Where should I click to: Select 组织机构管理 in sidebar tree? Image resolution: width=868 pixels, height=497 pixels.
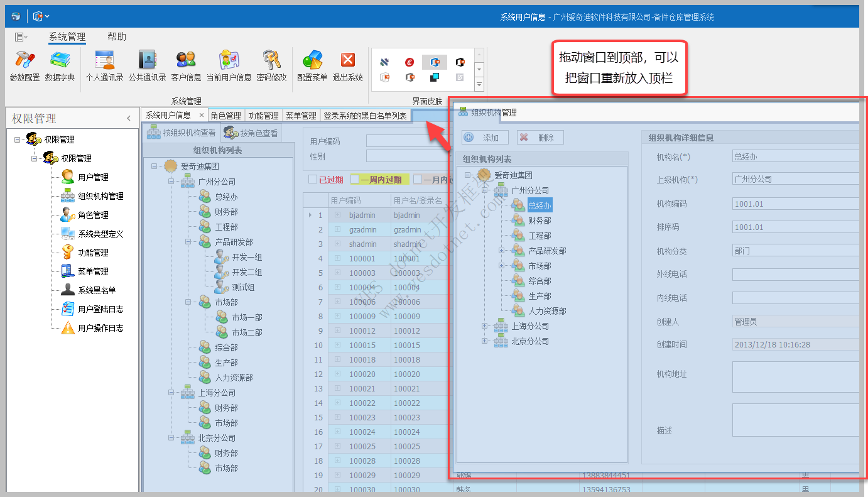coord(100,196)
